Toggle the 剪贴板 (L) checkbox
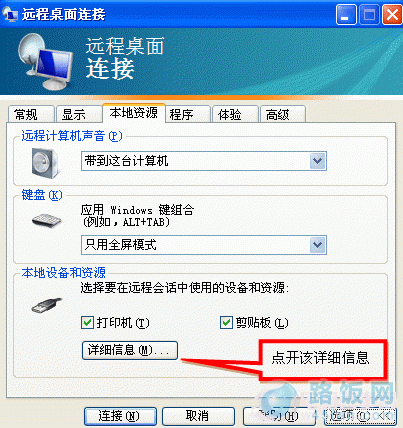This screenshot has height=428, width=403. 226,323
